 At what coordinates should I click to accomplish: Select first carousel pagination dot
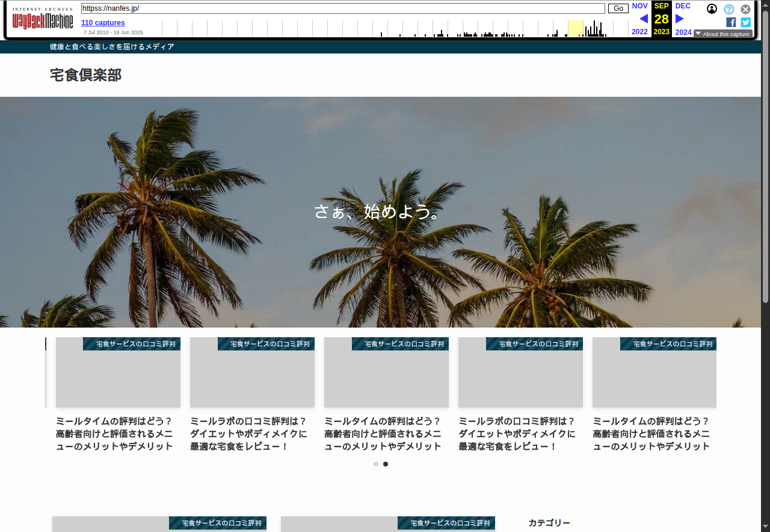pyautogui.click(x=376, y=464)
